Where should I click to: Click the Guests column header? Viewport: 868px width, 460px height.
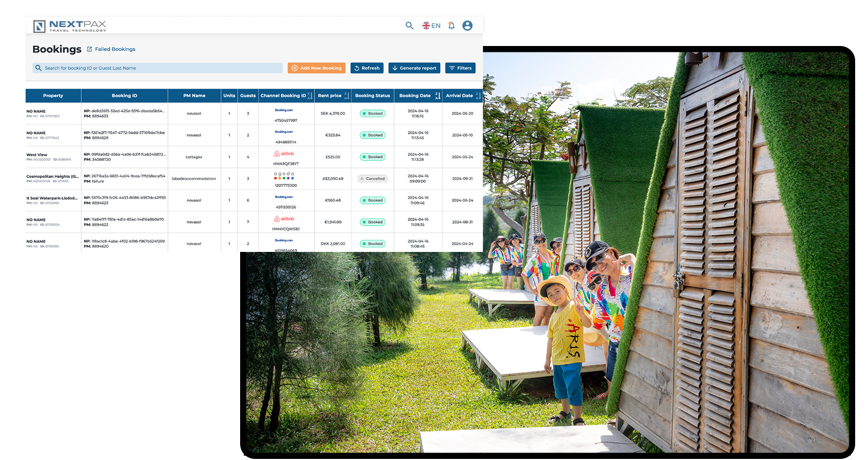pyautogui.click(x=248, y=96)
